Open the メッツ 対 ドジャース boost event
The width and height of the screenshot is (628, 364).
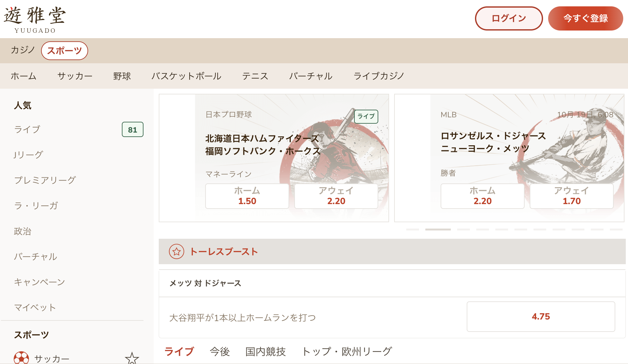pos(205,283)
